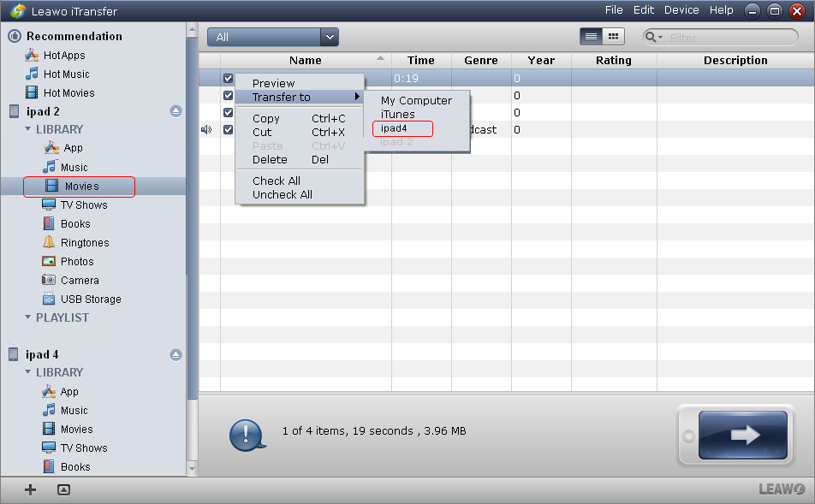Click sidebar scrollbar down arrow
This screenshot has width=815, height=504.
click(x=192, y=469)
